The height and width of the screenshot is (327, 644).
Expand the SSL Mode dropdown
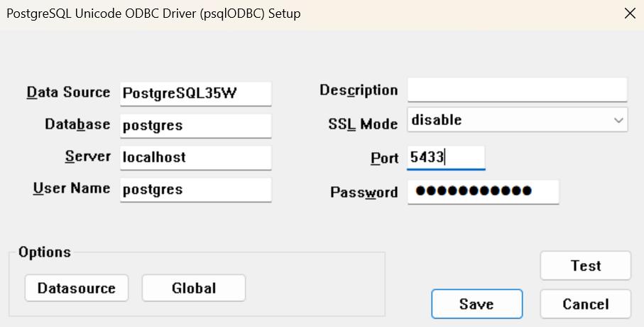pyautogui.click(x=518, y=119)
